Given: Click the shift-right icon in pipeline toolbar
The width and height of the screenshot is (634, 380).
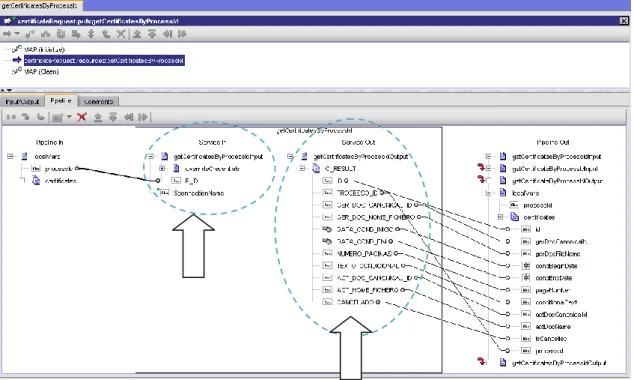Looking at the screenshot, I should [x=143, y=117].
